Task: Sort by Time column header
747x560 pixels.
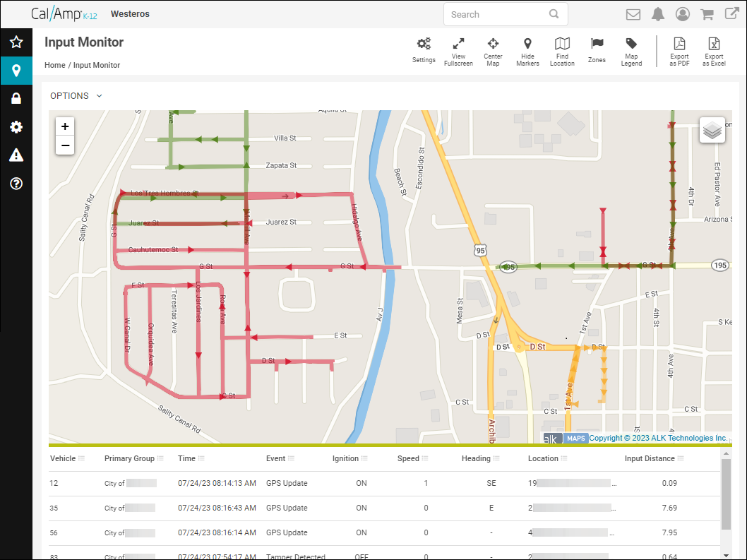Action: pyautogui.click(x=186, y=458)
